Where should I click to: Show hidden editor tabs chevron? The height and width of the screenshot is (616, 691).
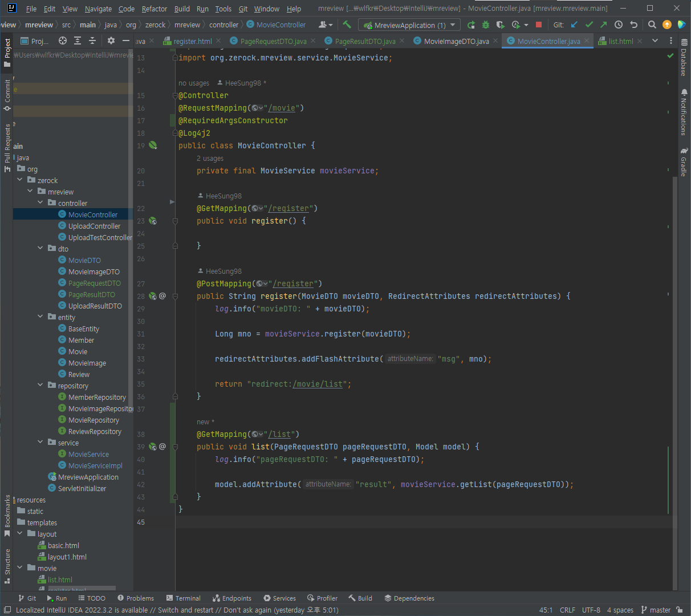[655, 41]
